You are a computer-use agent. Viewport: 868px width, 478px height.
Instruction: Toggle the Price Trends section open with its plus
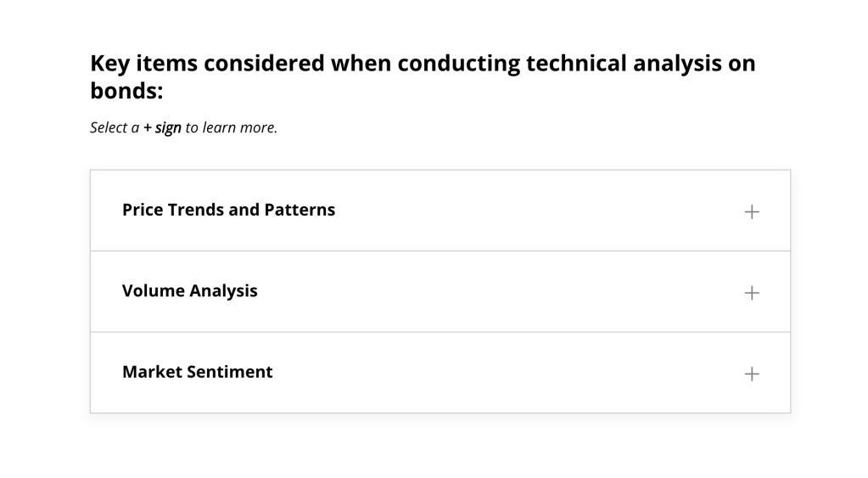[751, 211]
